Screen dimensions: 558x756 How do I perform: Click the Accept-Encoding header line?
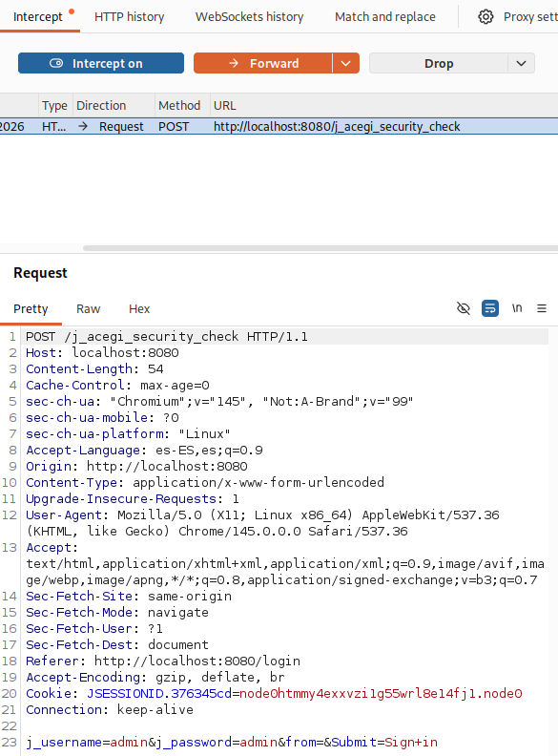[155, 677]
